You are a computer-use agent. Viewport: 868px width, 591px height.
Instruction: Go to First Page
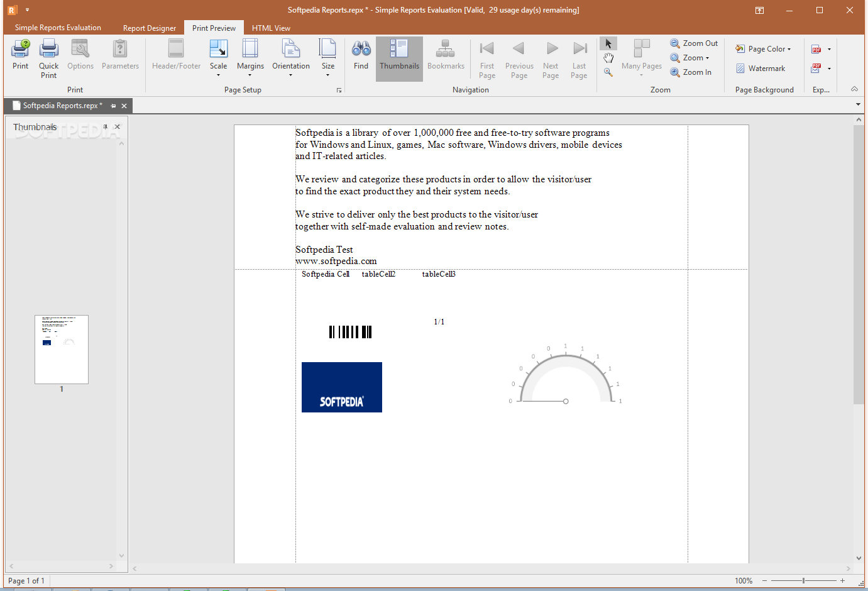coord(487,58)
